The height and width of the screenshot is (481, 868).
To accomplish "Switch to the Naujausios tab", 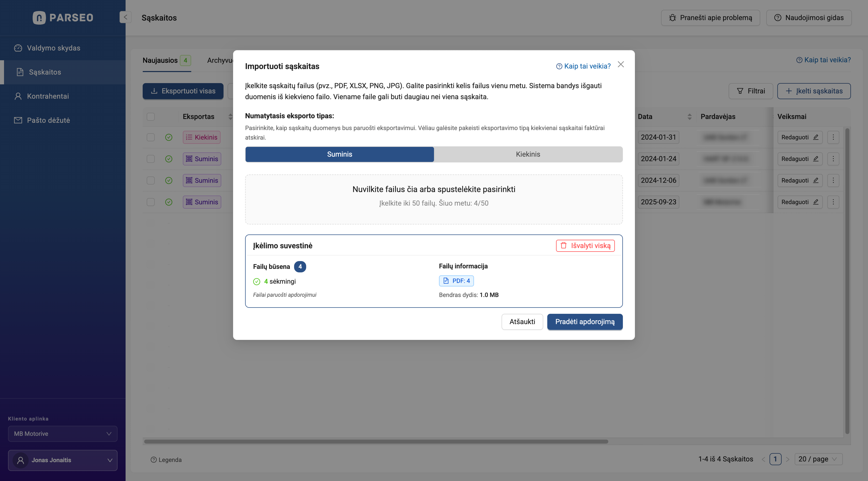I will point(160,60).
